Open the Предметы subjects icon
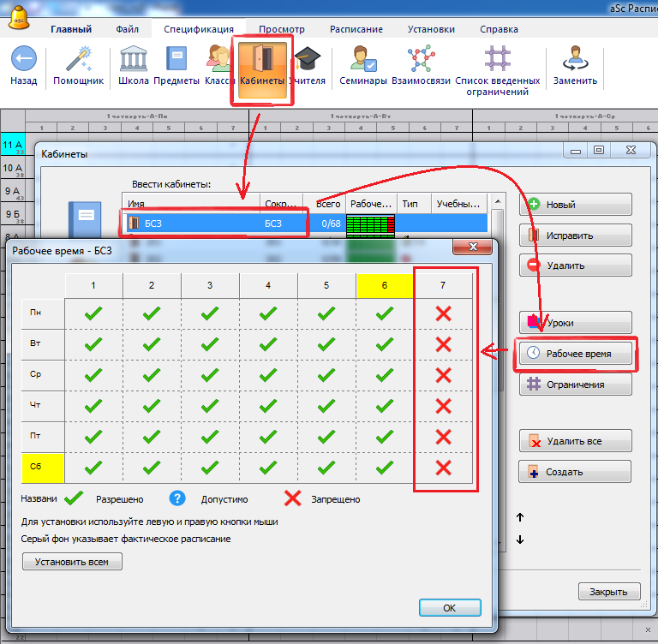Viewport: 658px width, 644px height. pos(177,60)
